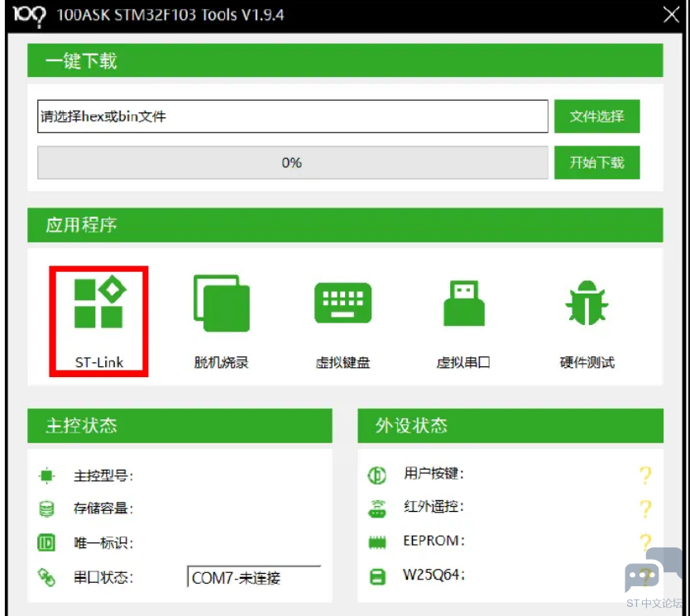Click the 外设状态 section header
This screenshot has height=616, width=690.
(510, 426)
